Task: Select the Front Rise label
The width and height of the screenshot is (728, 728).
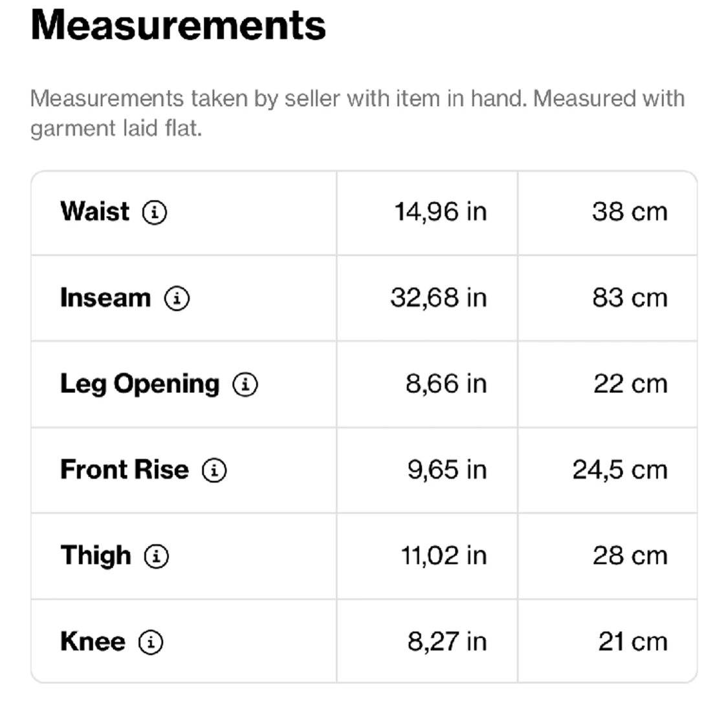Action: click(124, 470)
